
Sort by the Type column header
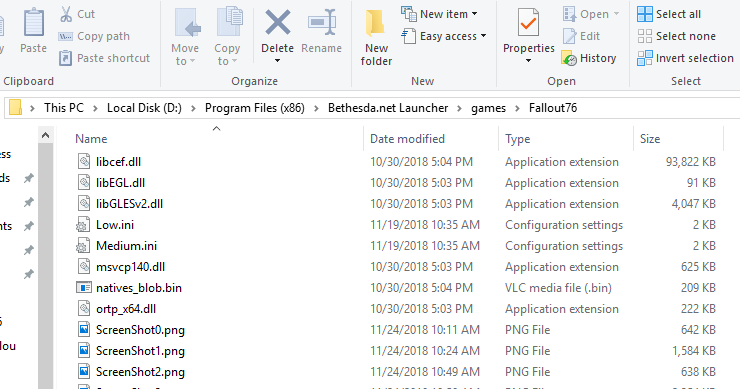coord(518,139)
